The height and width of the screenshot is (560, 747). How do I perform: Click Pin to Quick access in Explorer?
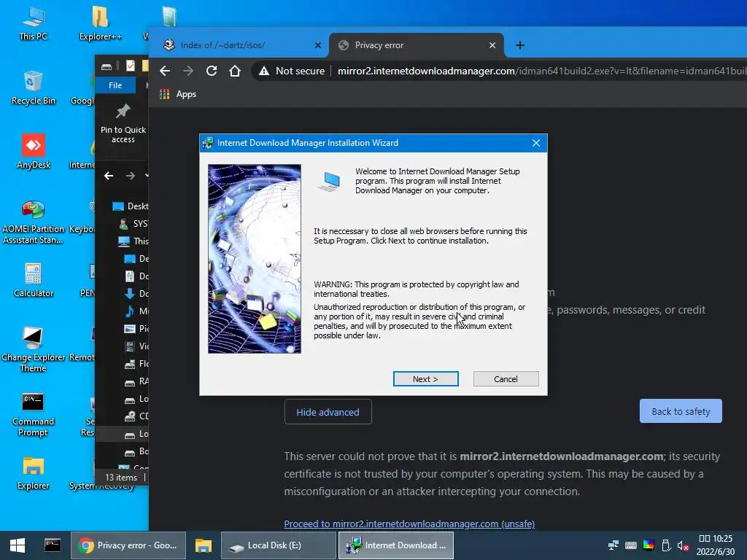click(x=123, y=123)
